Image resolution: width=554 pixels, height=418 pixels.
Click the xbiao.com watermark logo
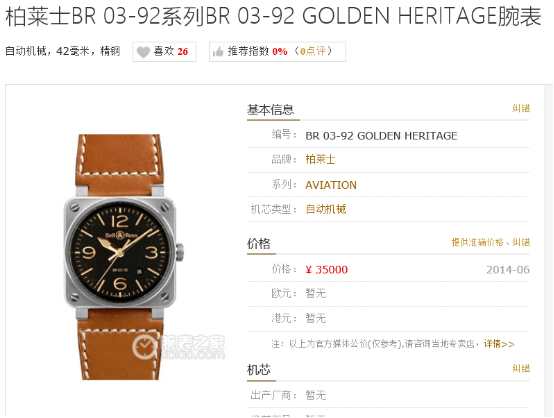coord(178,346)
